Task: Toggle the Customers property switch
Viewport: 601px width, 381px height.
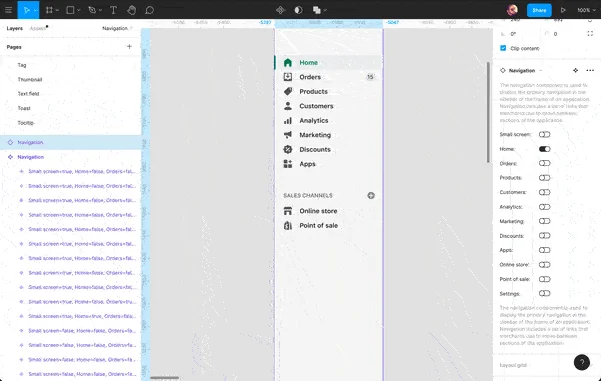Action: pyautogui.click(x=544, y=192)
